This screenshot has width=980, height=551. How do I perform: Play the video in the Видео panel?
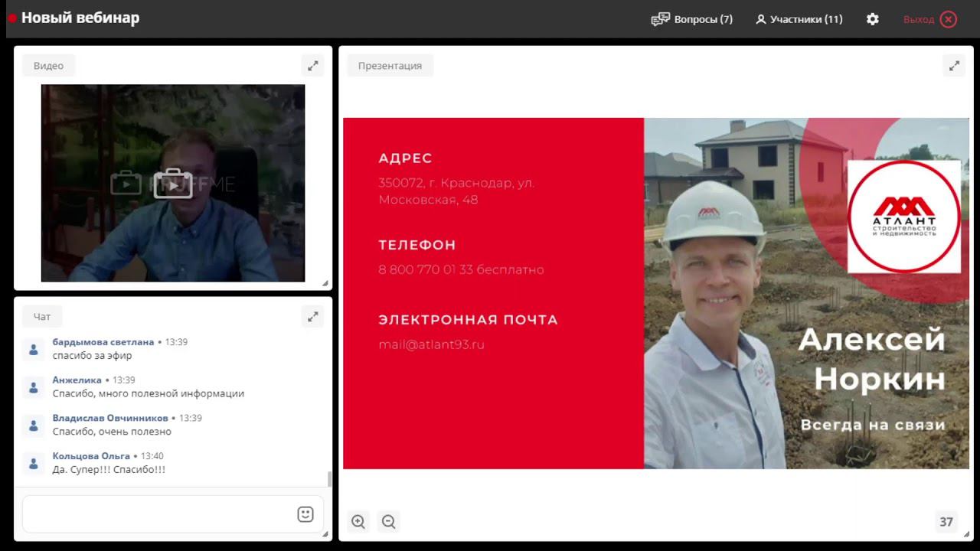pyautogui.click(x=173, y=184)
